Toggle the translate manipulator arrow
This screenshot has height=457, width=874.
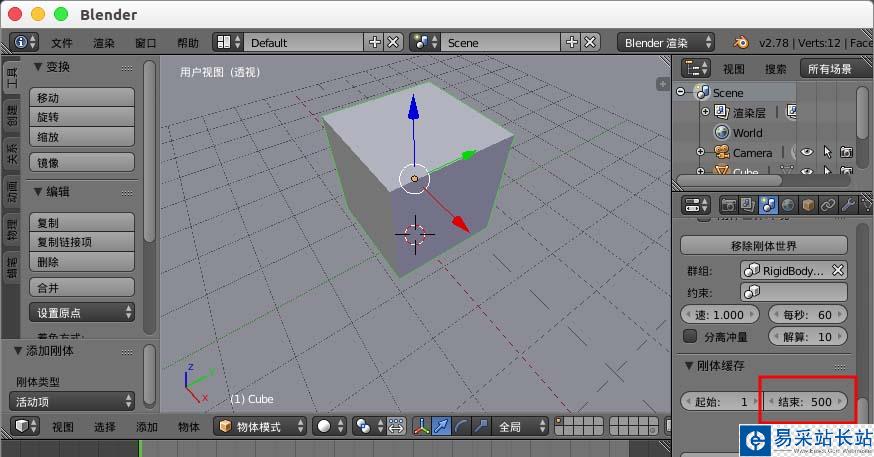pos(441,426)
